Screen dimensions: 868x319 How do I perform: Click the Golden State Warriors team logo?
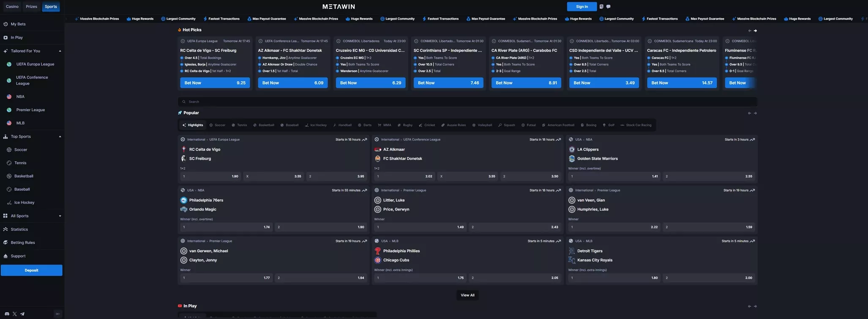click(572, 159)
